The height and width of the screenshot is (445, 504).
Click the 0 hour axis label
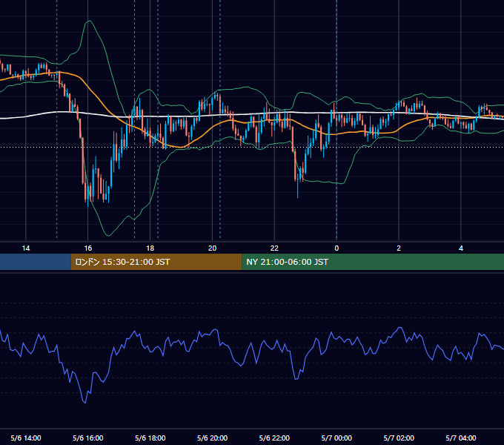[x=336, y=248]
